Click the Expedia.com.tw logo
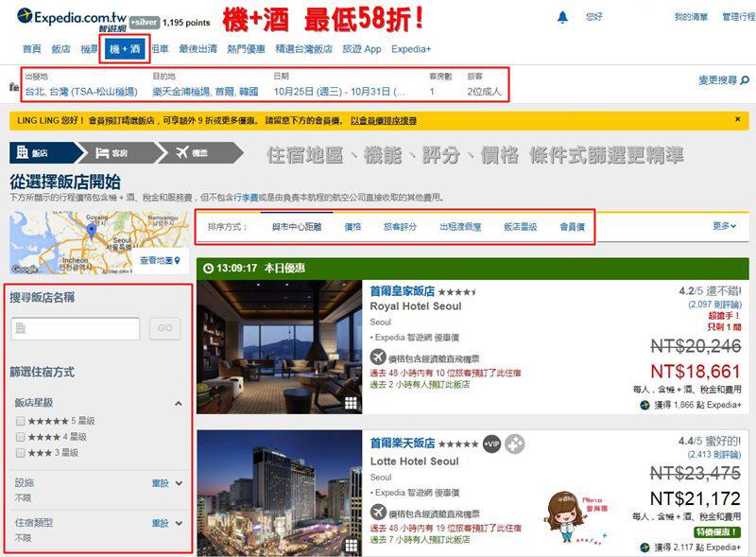756x557 pixels. (x=72, y=19)
